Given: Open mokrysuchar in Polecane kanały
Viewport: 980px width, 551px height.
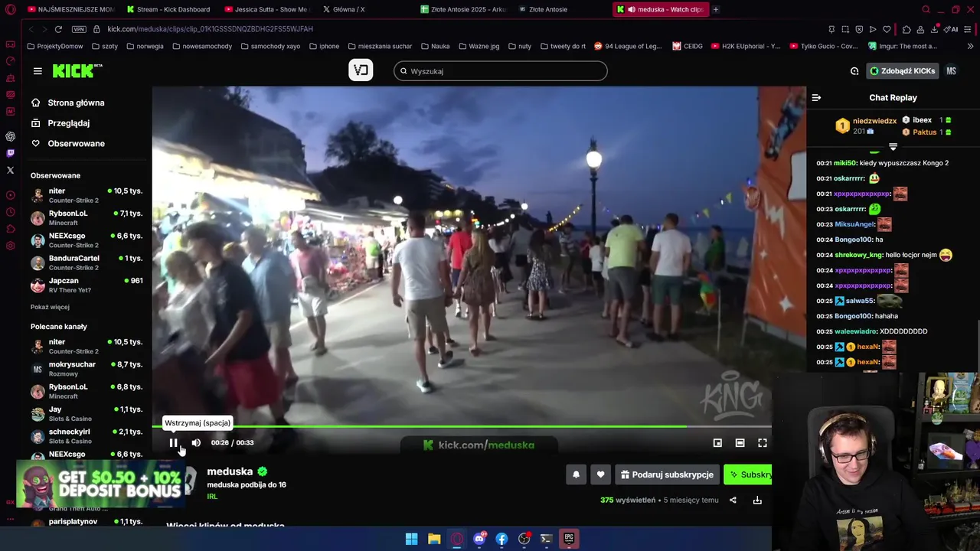Looking at the screenshot, I should (x=87, y=368).
